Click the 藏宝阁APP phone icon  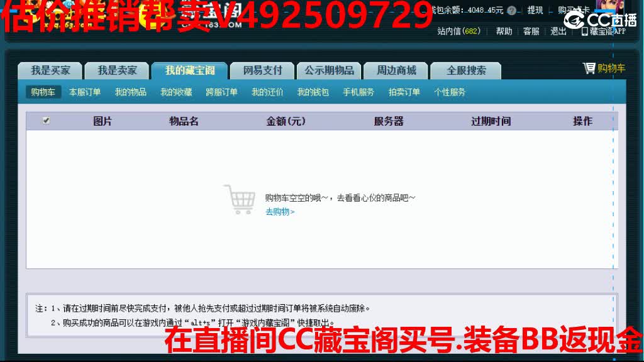tap(585, 31)
